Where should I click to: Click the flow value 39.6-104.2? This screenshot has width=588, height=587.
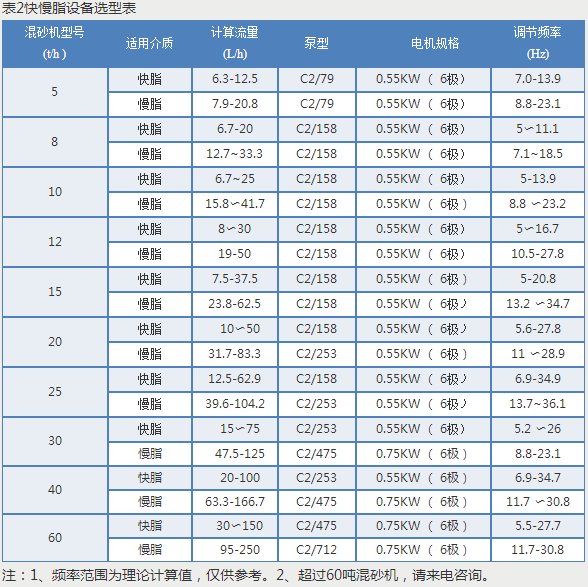pos(235,404)
